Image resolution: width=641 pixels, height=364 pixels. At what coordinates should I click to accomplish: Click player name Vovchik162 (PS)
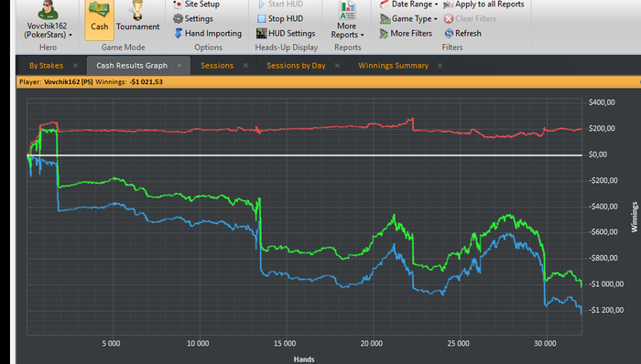[x=69, y=82]
